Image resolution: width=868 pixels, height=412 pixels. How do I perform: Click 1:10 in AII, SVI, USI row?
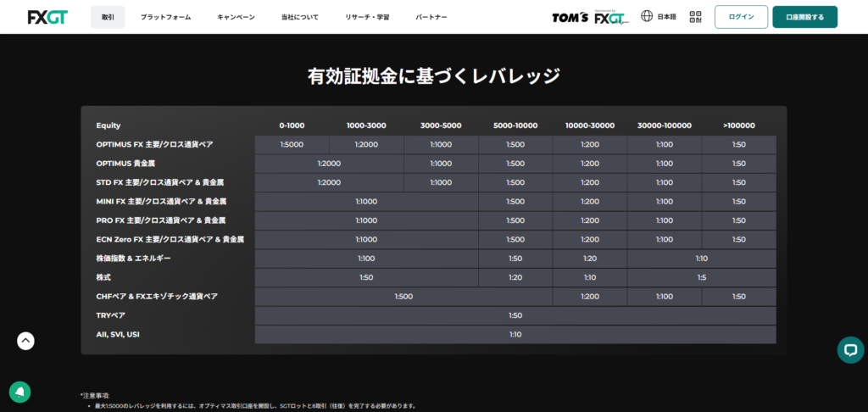[515, 335]
